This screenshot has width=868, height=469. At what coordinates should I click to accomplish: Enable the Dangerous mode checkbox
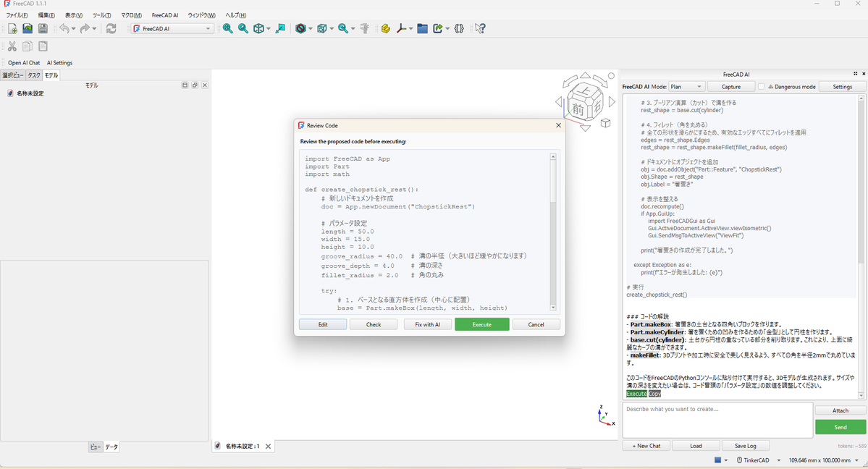coord(761,87)
